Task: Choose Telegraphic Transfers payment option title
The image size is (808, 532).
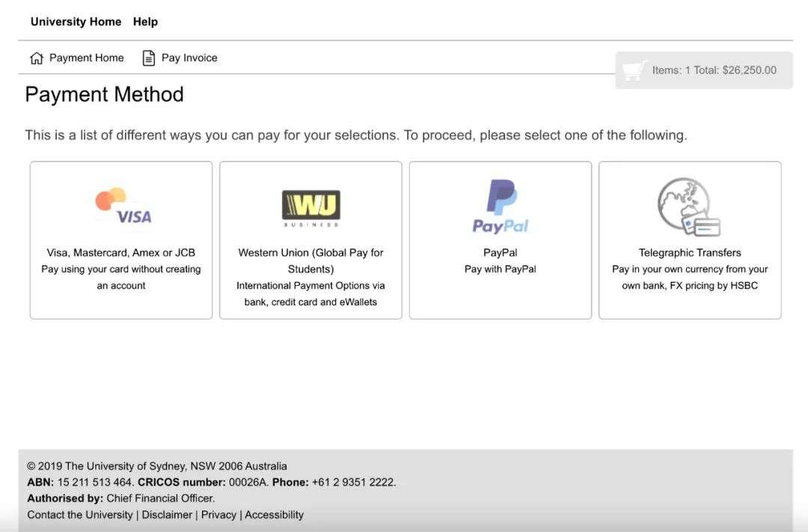Action: [x=690, y=253]
